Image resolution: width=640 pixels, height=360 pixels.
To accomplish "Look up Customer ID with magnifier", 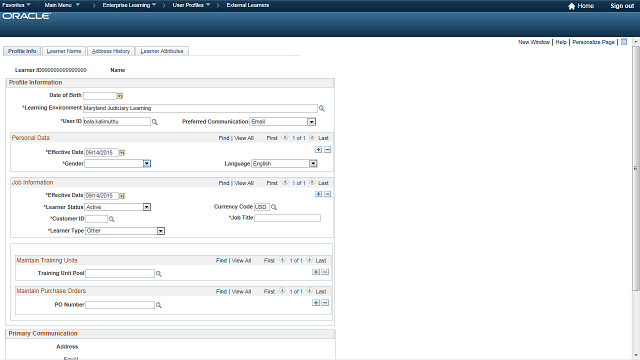I will [x=111, y=220].
